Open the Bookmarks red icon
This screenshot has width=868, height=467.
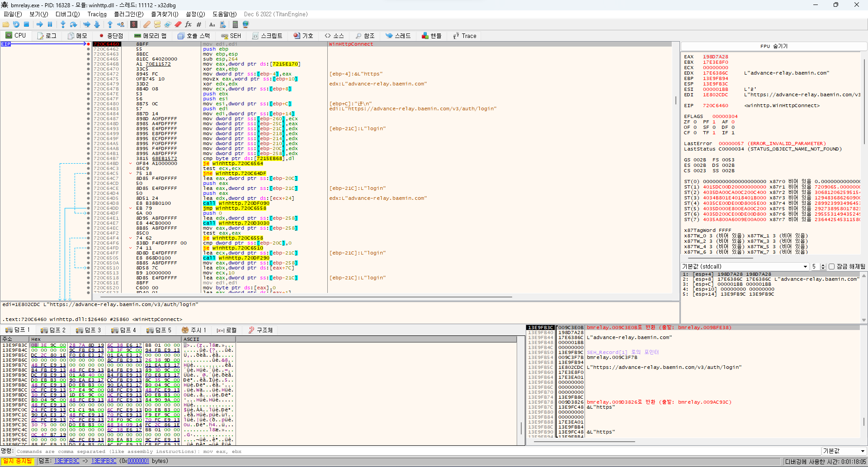[178, 24]
